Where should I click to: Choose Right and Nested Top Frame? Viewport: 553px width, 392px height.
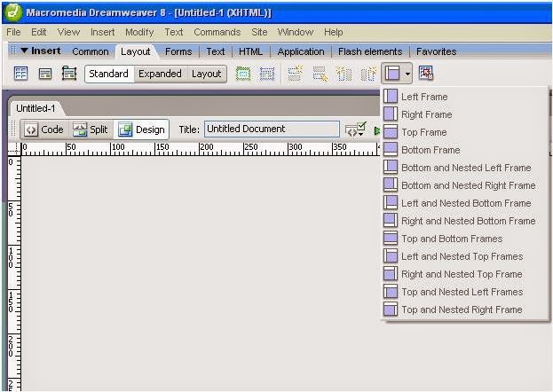[x=465, y=274]
